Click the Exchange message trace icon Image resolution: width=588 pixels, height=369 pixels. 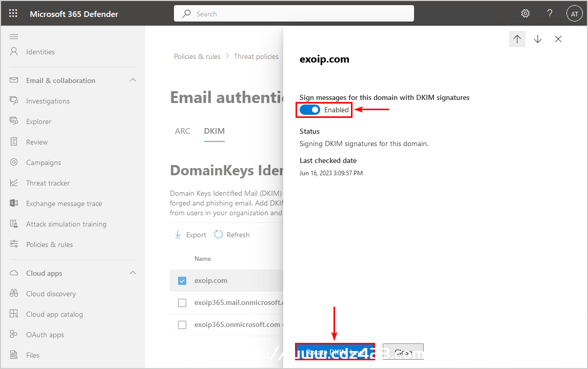(x=14, y=203)
